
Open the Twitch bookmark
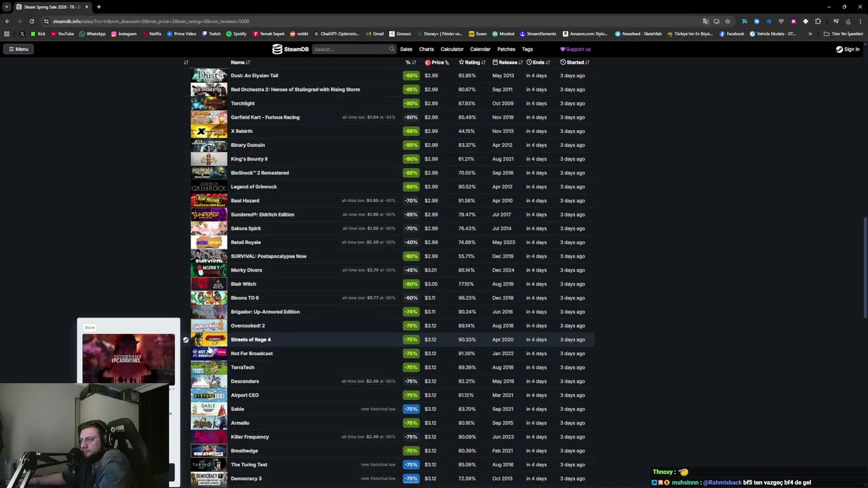212,34
